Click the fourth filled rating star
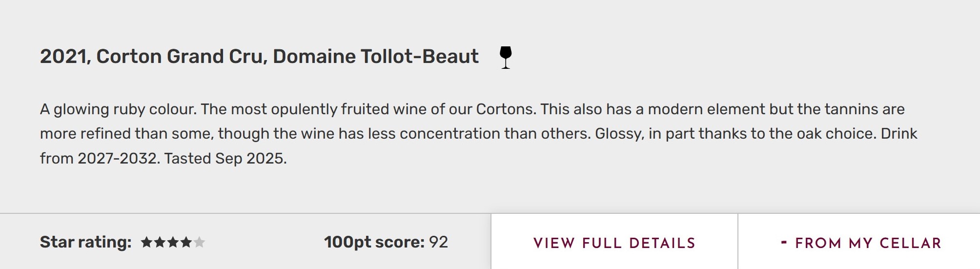980x269 pixels. click(186, 242)
